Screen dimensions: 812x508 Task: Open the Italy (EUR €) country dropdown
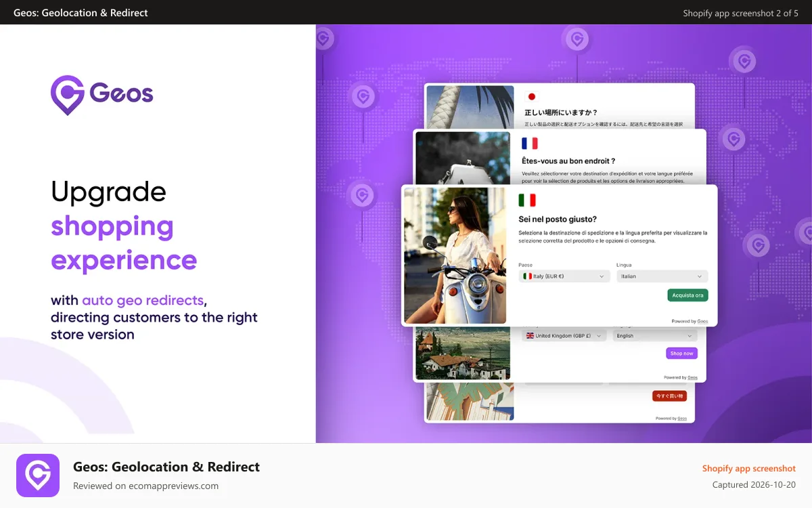[x=564, y=276]
